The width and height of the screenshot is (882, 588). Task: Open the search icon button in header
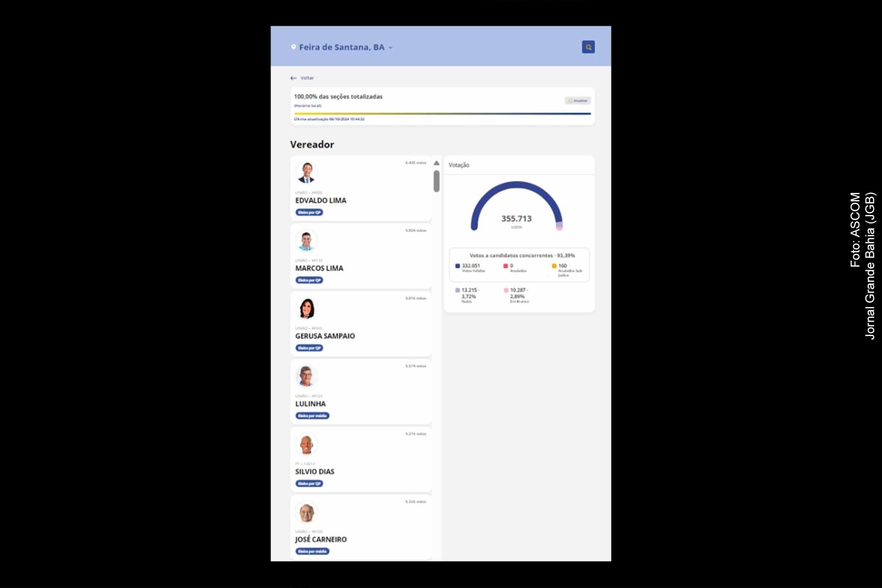[x=588, y=47]
